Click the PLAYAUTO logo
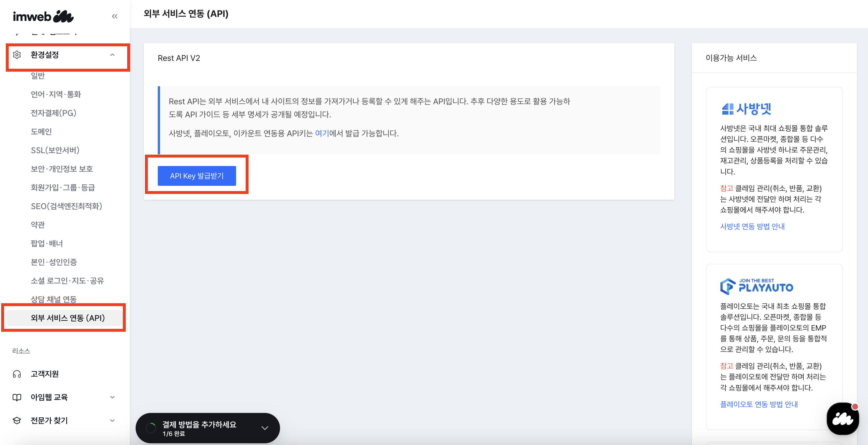The width and height of the screenshot is (868, 445). tap(757, 286)
